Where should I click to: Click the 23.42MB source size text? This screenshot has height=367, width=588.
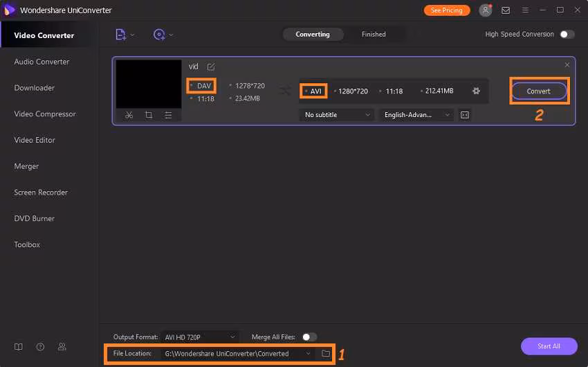(x=248, y=98)
